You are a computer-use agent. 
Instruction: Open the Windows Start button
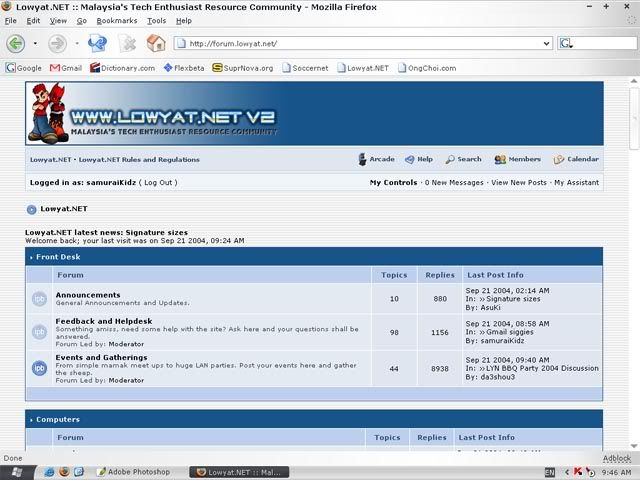point(17,472)
